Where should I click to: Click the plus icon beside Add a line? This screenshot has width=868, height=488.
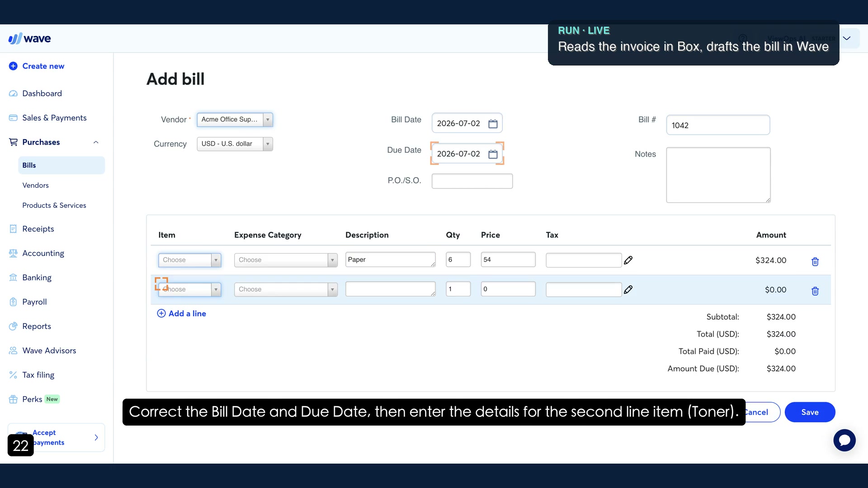(161, 314)
